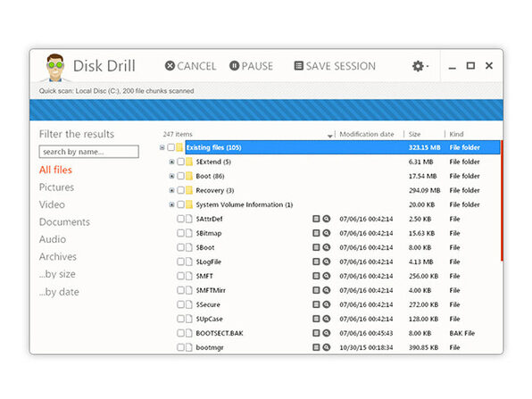
Task: Check the Existing files (105) checkbox
Action: [171, 147]
